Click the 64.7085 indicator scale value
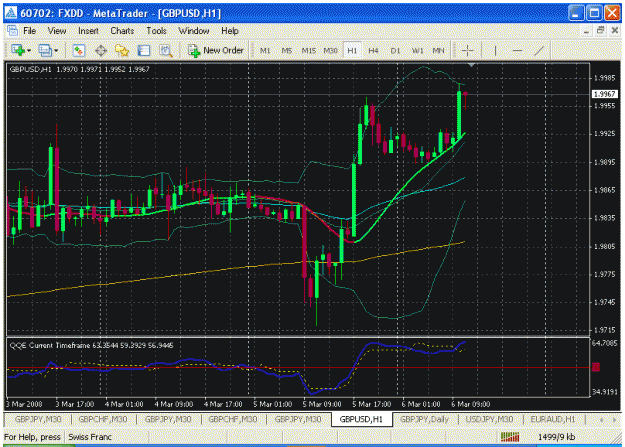 click(606, 343)
